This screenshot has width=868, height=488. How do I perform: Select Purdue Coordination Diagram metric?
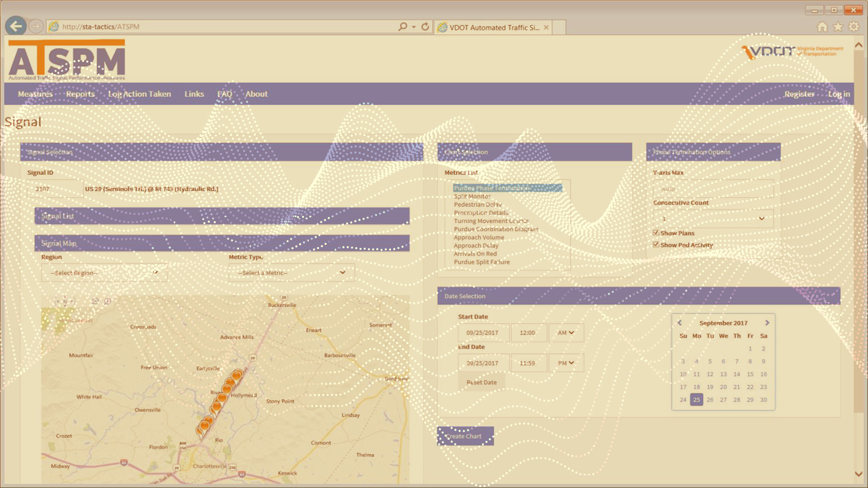(496, 229)
